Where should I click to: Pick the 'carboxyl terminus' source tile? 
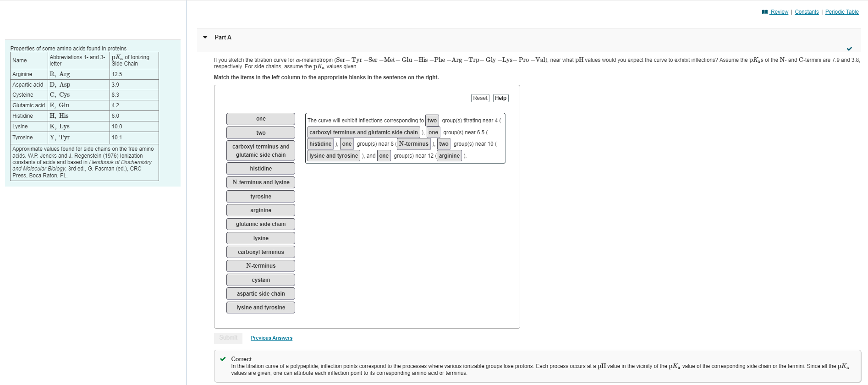tap(261, 252)
